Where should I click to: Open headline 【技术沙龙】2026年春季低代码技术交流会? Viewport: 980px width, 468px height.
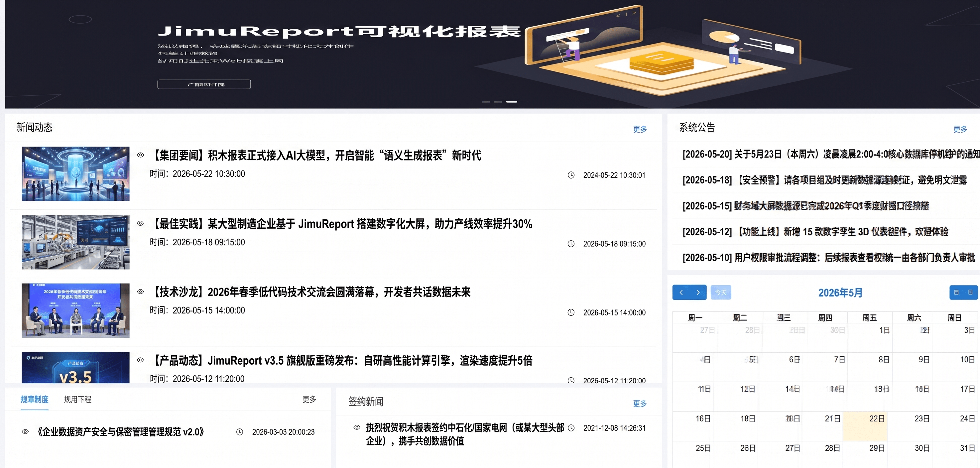coord(310,292)
